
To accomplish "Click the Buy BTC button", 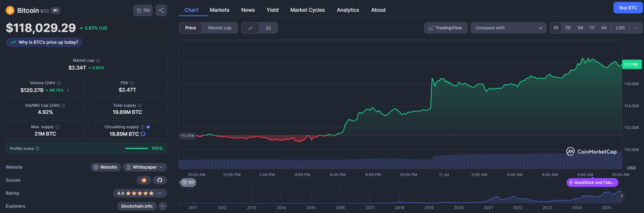I will tap(628, 8).
